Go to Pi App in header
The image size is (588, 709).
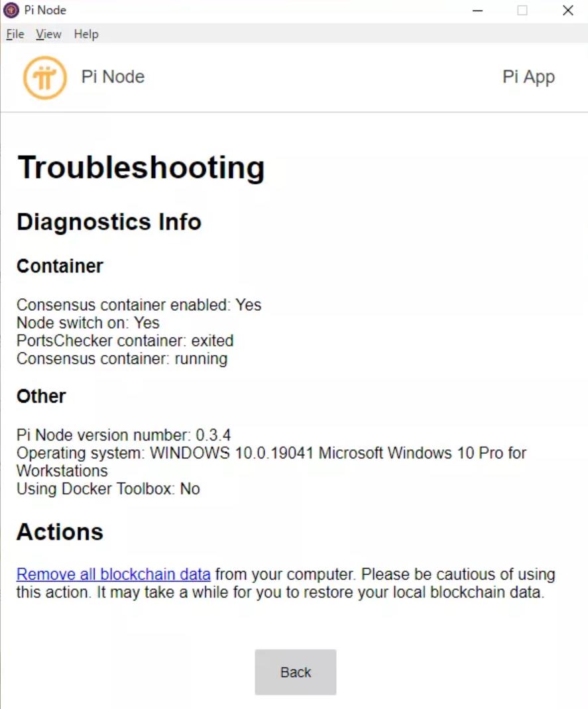point(528,78)
